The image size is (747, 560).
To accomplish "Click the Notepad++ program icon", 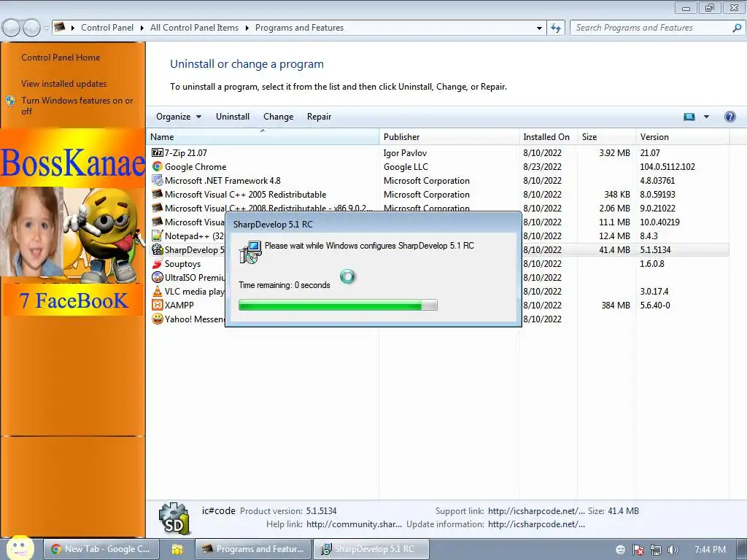I will [x=158, y=236].
